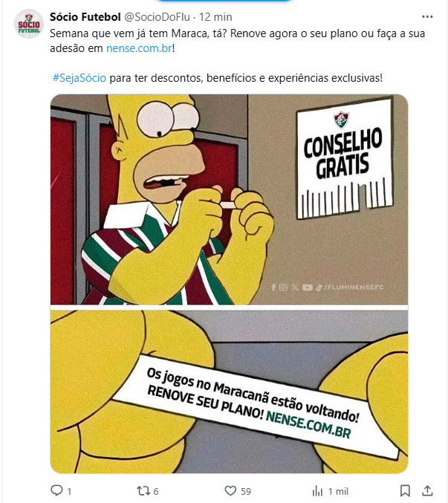Retweet the Sócio Futebol post

(x=143, y=491)
